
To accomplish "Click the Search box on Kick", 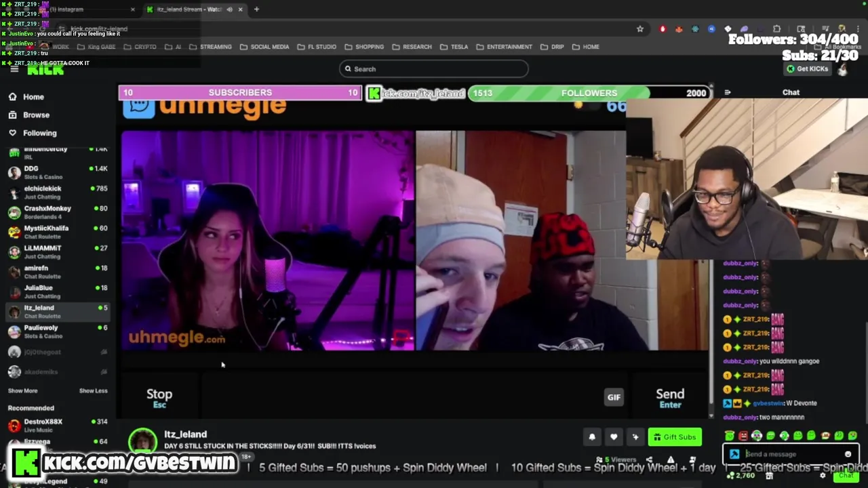I will click(x=434, y=68).
